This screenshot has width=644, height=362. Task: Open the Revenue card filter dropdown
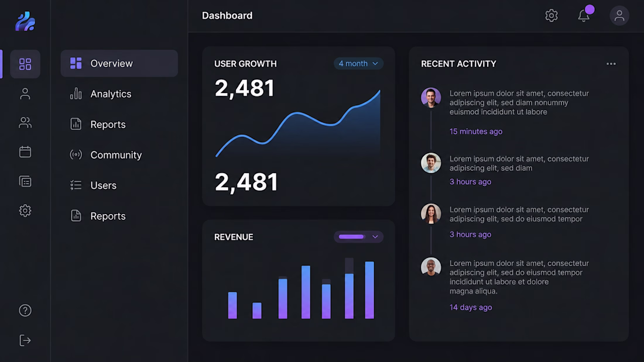click(x=358, y=237)
